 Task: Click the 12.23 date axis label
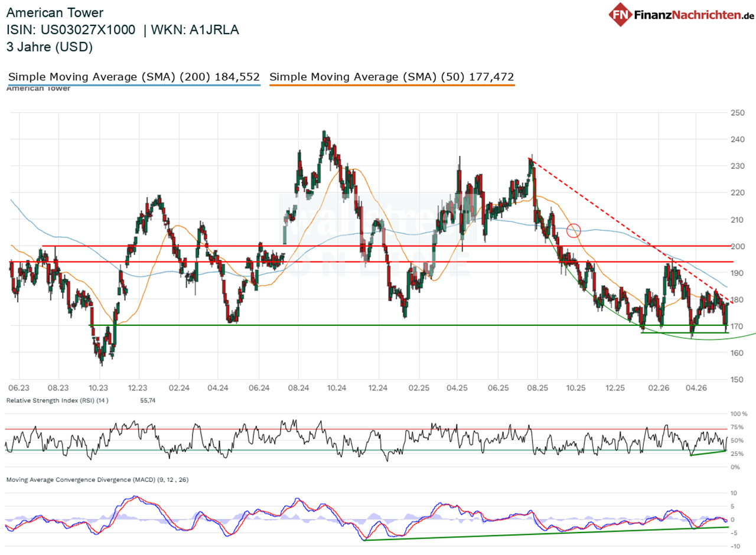(x=138, y=387)
